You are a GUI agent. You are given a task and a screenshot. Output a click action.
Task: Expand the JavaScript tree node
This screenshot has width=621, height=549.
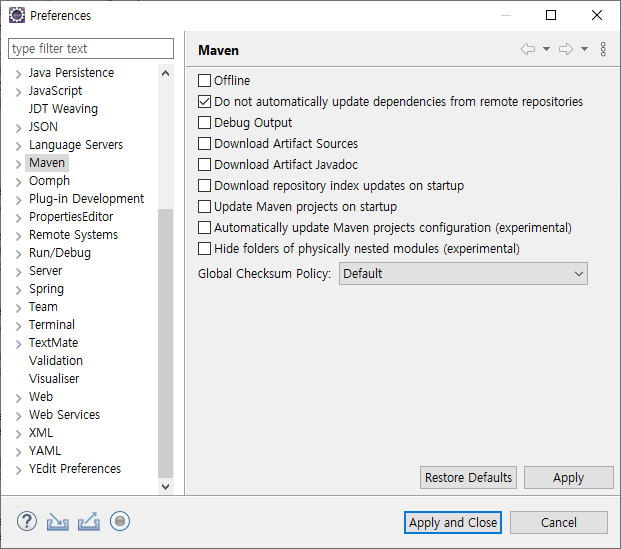18,92
